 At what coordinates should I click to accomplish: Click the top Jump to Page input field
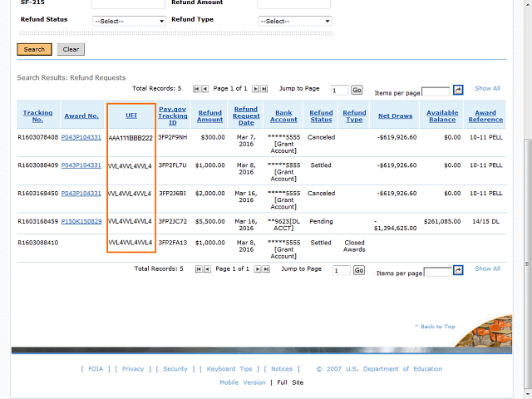tap(340, 90)
